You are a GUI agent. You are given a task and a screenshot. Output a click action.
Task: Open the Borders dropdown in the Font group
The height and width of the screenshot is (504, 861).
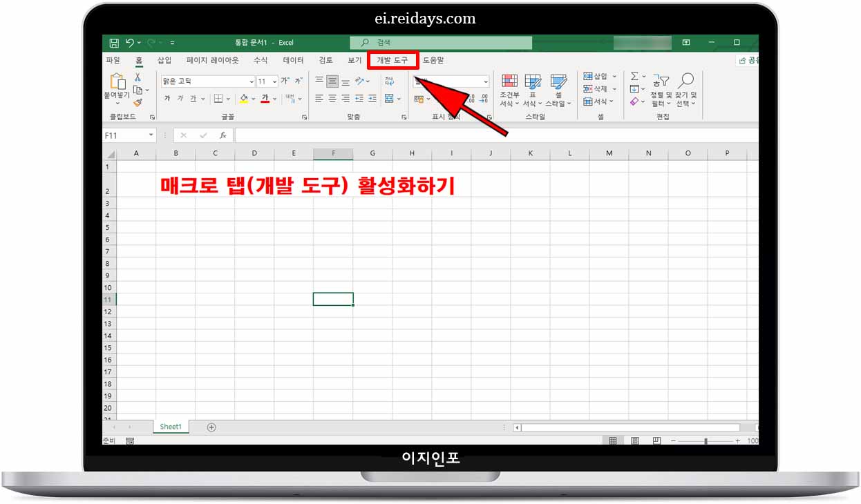(x=227, y=99)
